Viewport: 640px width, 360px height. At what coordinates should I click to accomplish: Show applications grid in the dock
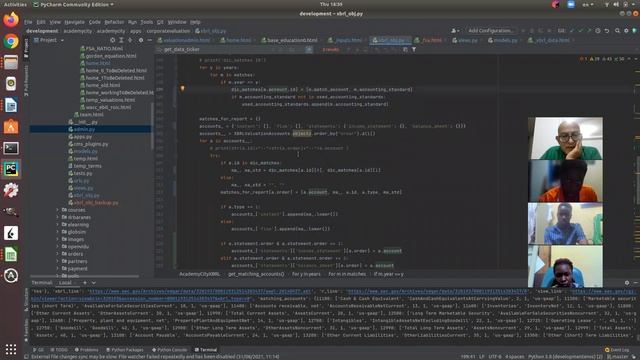tap(11, 349)
